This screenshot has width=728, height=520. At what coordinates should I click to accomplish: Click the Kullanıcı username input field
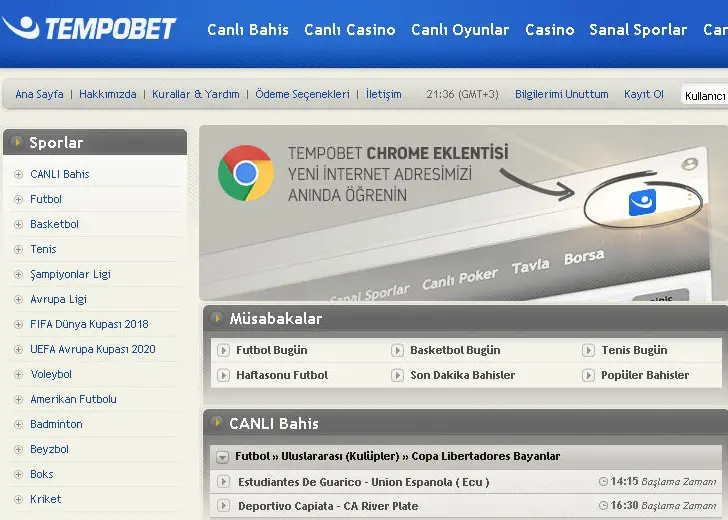click(704, 94)
